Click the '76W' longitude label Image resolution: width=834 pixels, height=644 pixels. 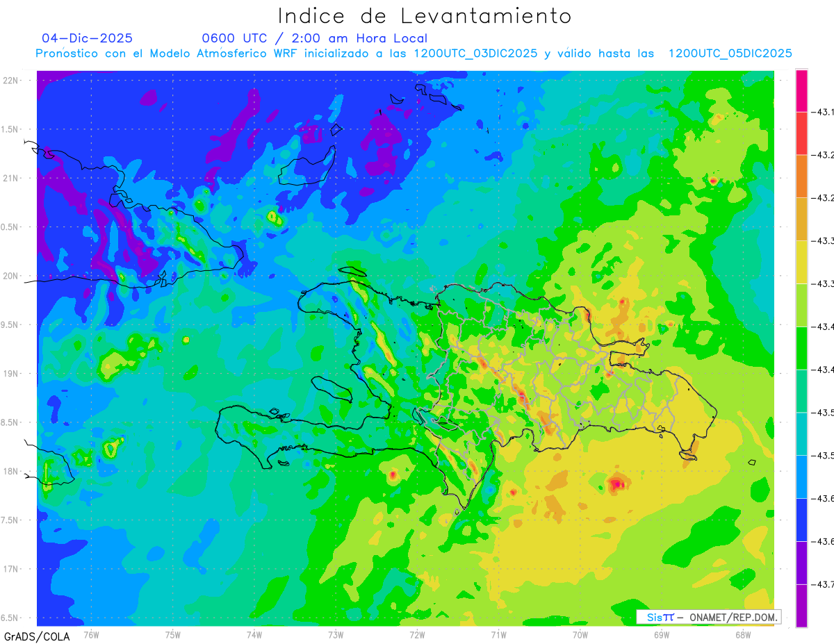click(91, 634)
